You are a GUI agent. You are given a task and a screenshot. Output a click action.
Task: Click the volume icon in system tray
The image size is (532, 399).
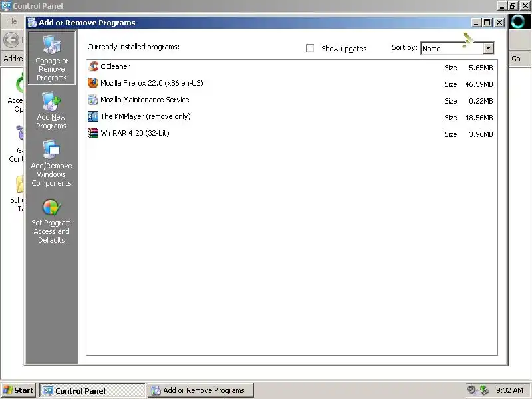tap(471, 390)
